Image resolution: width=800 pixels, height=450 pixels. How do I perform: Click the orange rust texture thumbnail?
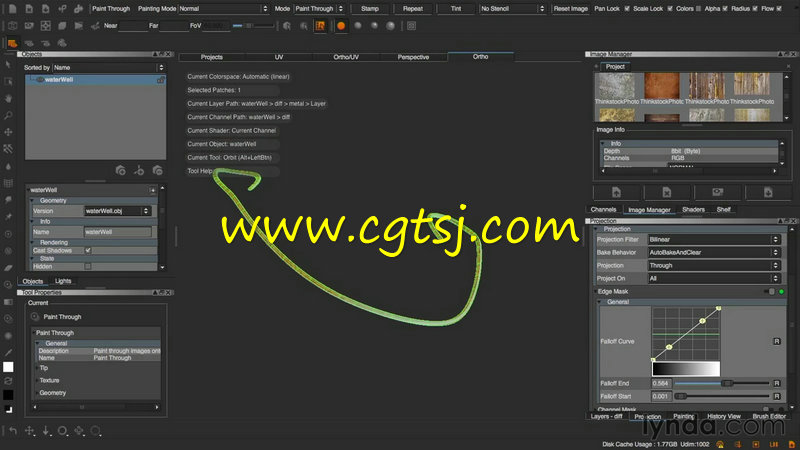(x=661, y=85)
